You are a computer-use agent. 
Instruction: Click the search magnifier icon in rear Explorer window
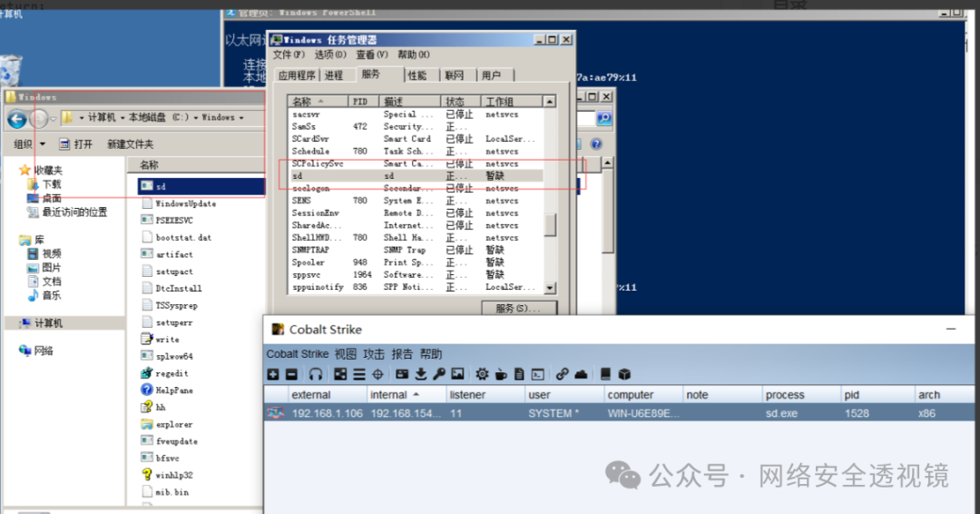(x=603, y=118)
